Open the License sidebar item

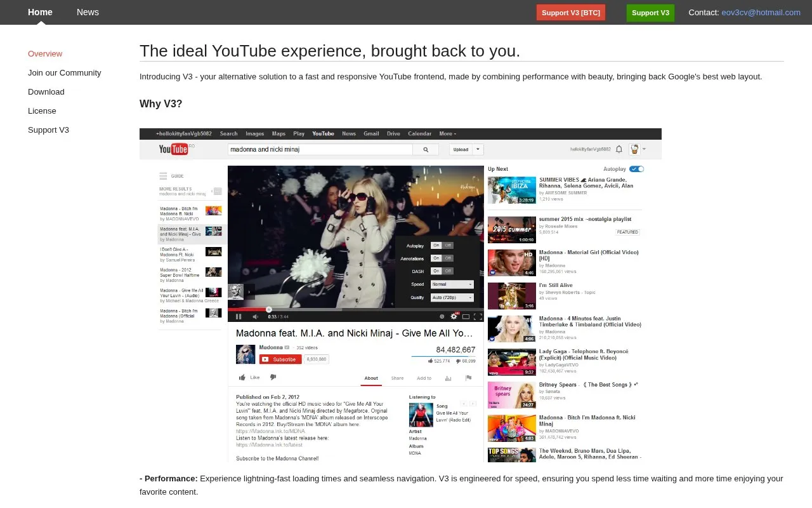pos(42,111)
